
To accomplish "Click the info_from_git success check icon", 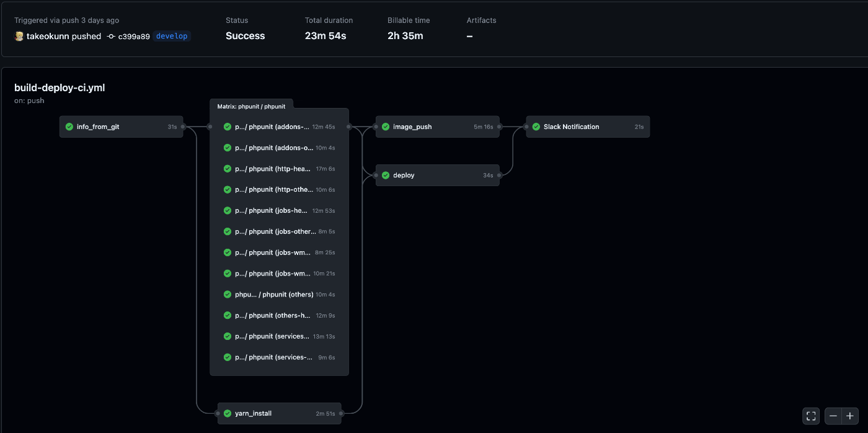I will pos(69,127).
